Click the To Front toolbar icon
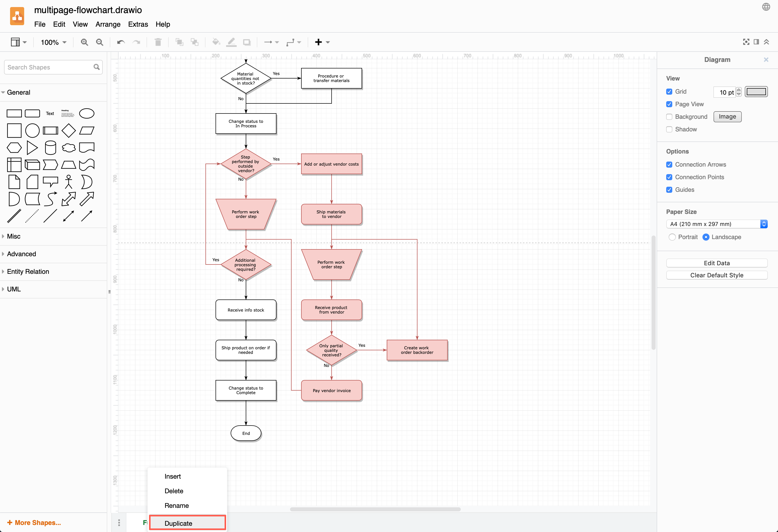The image size is (778, 532). pos(180,42)
